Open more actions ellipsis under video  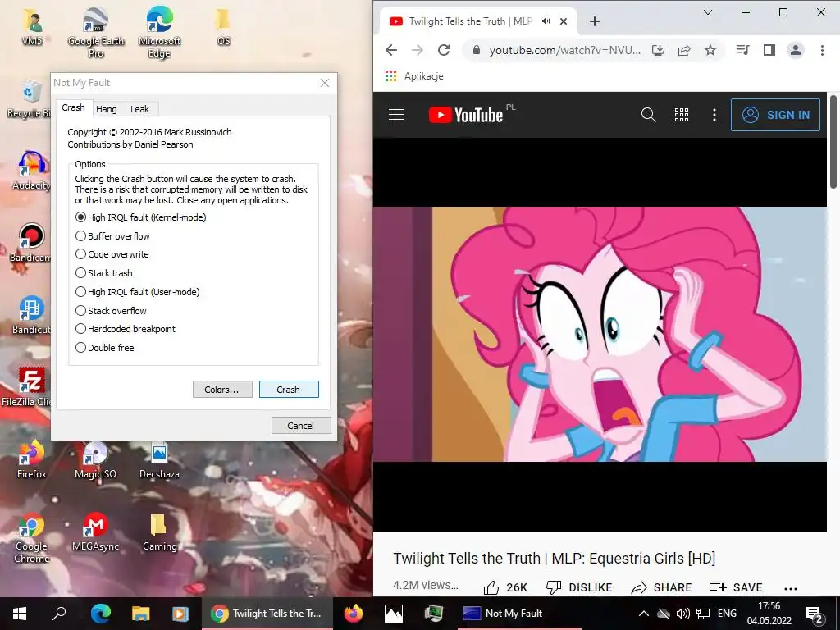point(791,588)
